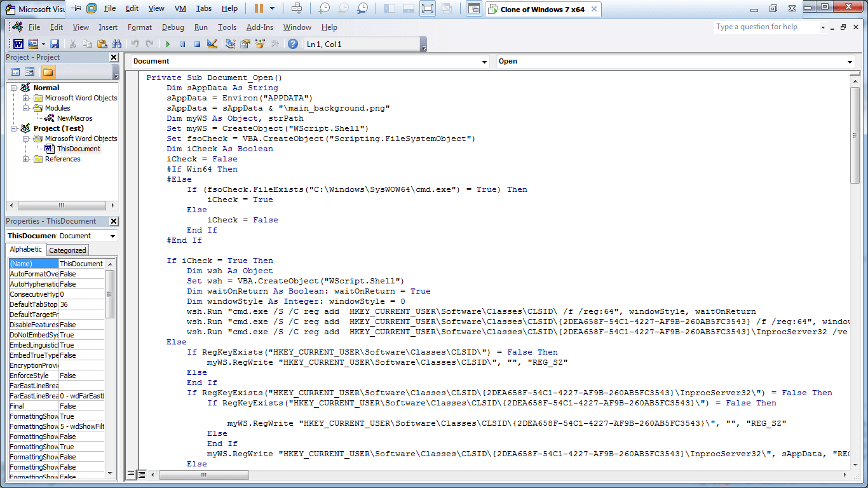Open VMware snapshot manager icon
Viewport: 868px width, 488px height.
click(362, 8)
